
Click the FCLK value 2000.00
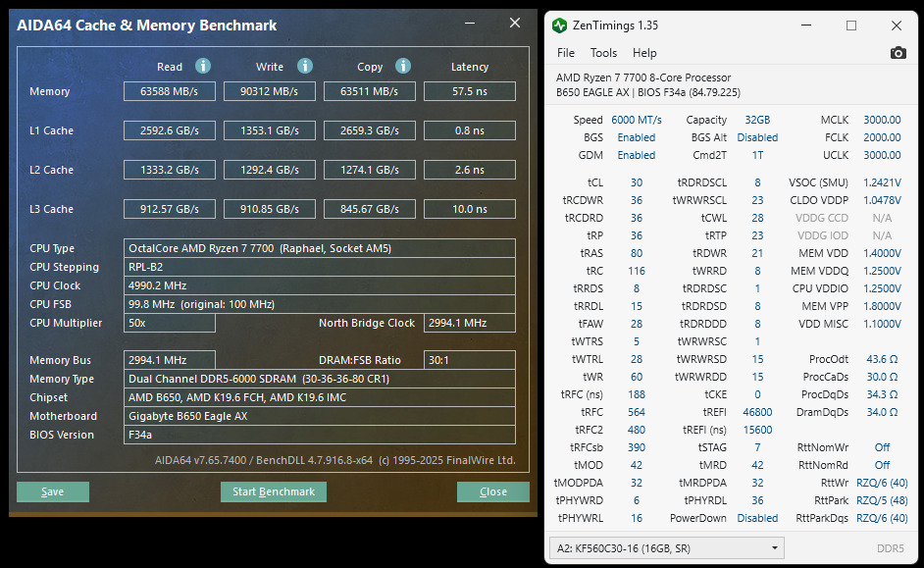[882, 137]
